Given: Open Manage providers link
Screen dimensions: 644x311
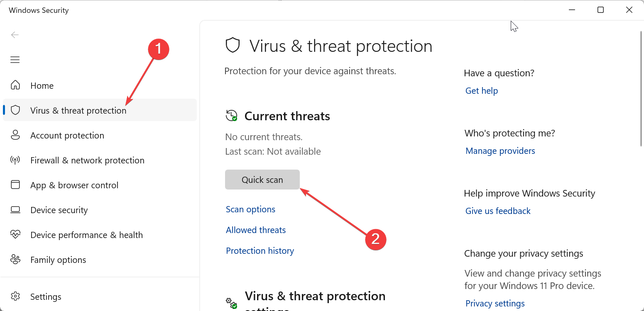Looking at the screenshot, I should (x=500, y=151).
